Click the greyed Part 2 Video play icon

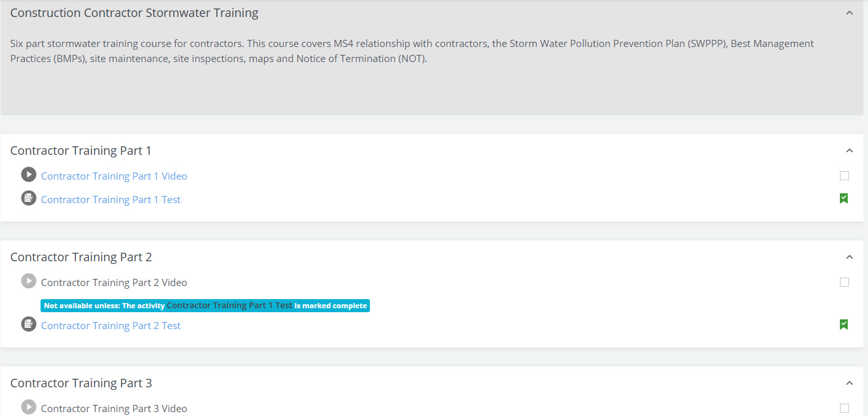(29, 281)
